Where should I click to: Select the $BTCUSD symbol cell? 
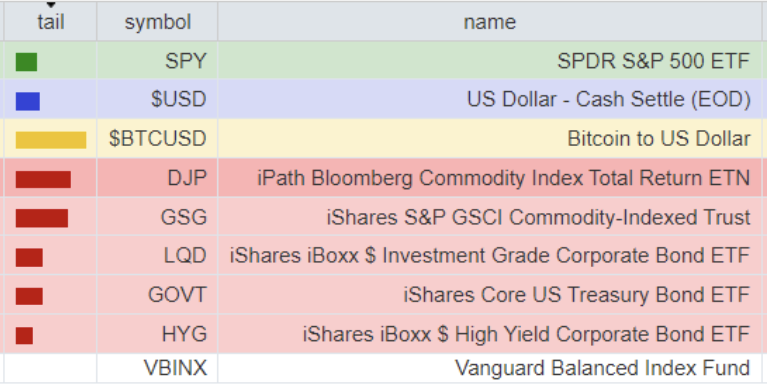click(x=158, y=138)
